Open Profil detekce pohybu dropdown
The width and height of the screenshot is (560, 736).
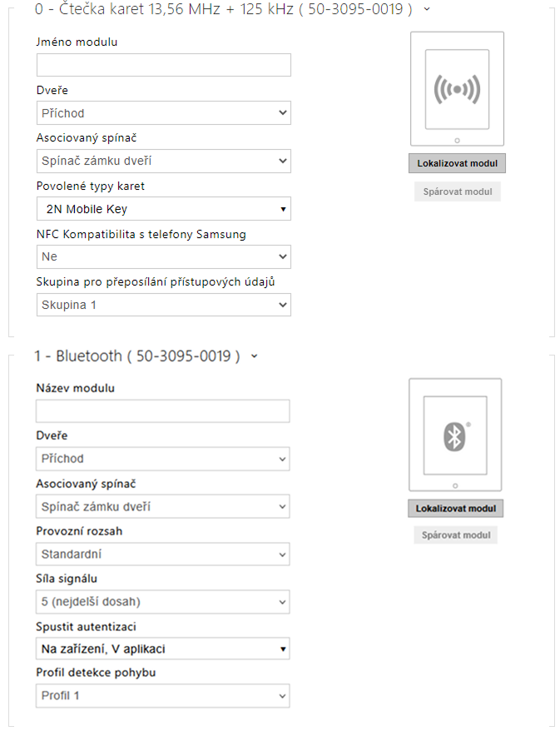[x=163, y=696]
